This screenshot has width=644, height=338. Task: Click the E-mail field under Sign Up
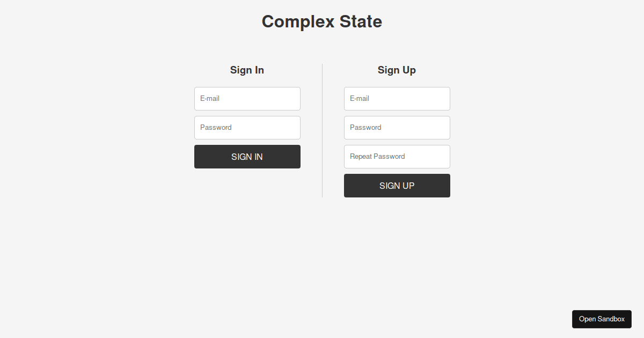coord(397,98)
